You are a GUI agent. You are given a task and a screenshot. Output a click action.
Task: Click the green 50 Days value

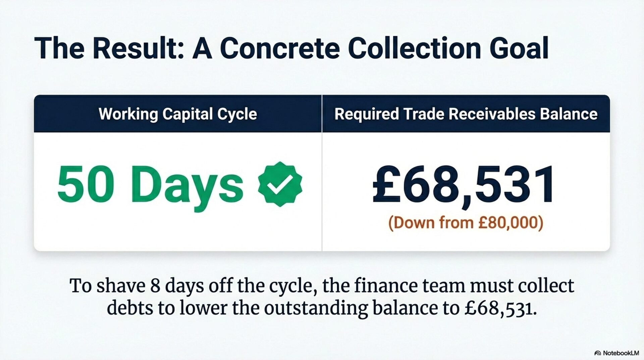coord(150,185)
